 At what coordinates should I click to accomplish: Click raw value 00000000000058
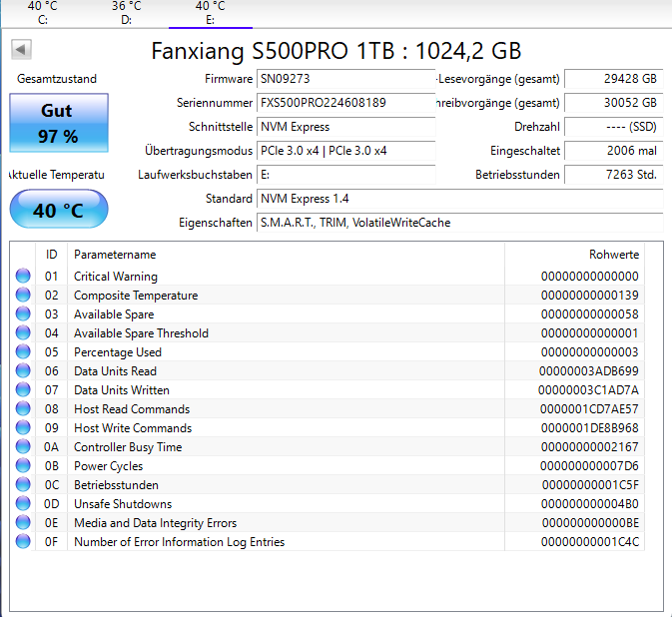click(x=590, y=314)
